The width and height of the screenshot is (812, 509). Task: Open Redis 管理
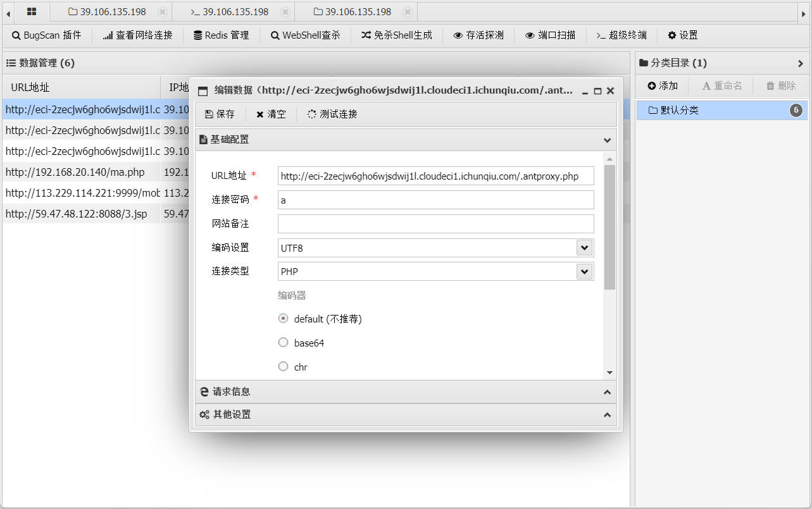222,35
